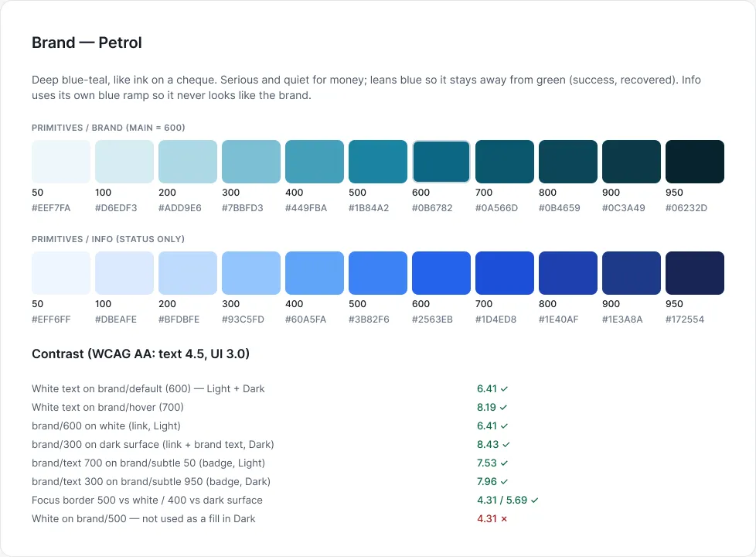Click the checkmark beside 7.53

(504, 463)
